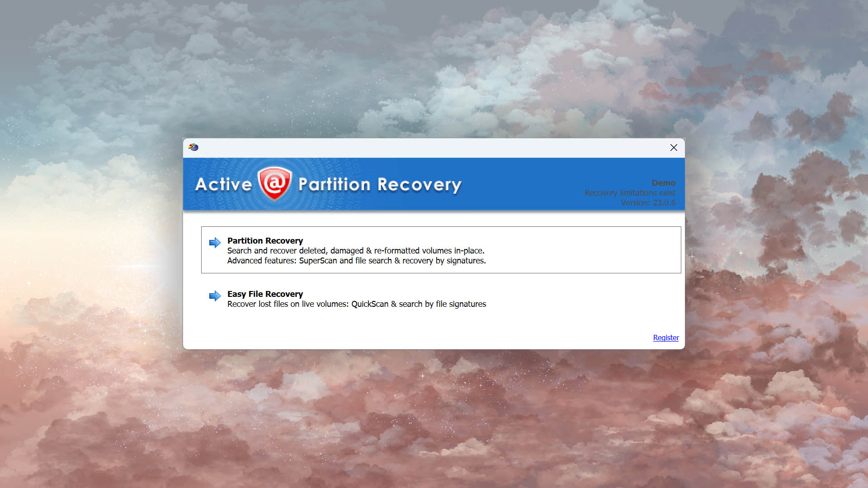Click the Active@ shield logo in the banner

pyautogui.click(x=274, y=183)
